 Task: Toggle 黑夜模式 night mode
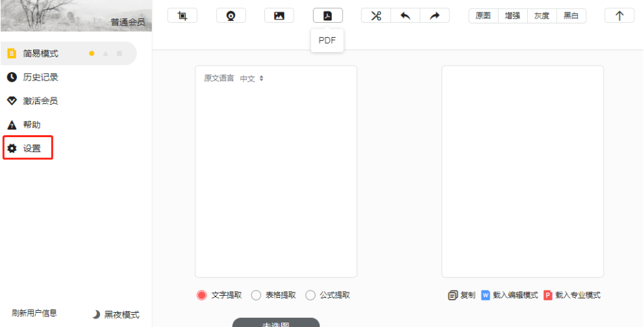pyautogui.click(x=116, y=315)
